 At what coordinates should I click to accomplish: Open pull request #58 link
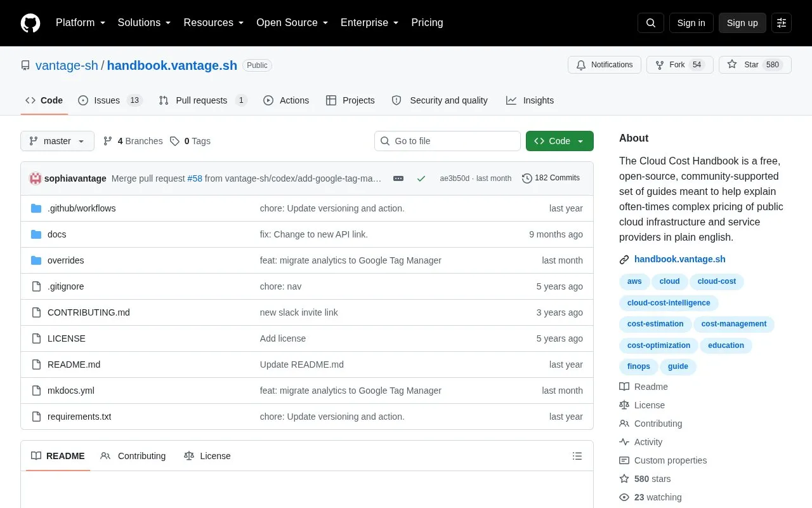click(195, 178)
